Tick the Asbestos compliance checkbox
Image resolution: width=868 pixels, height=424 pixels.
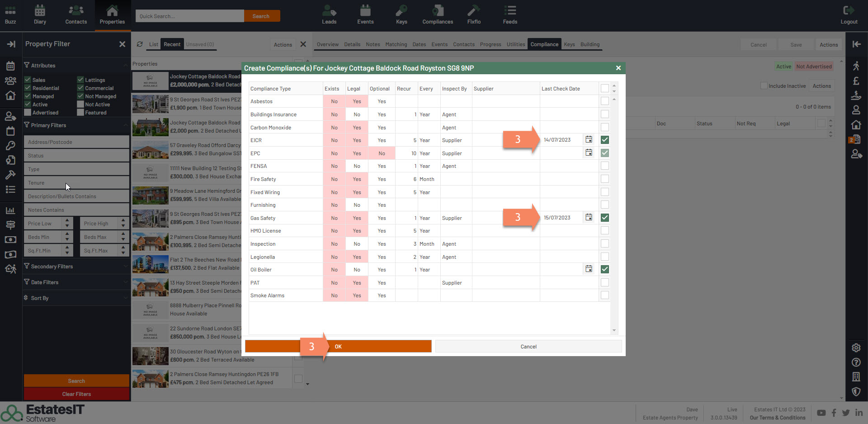pos(604,101)
